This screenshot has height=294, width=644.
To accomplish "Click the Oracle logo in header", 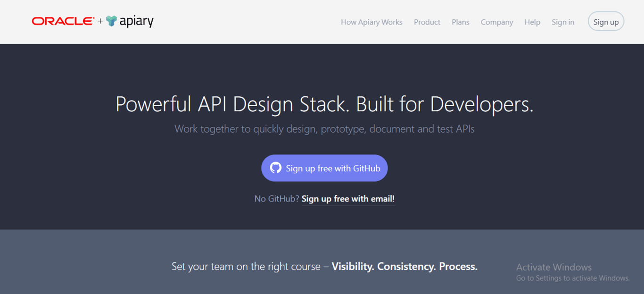I will point(63,21).
